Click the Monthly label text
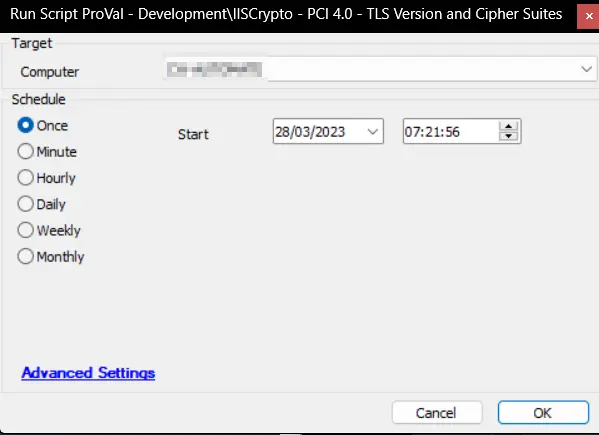The width and height of the screenshot is (599, 435). pyautogui.click(x=60, y=257)
